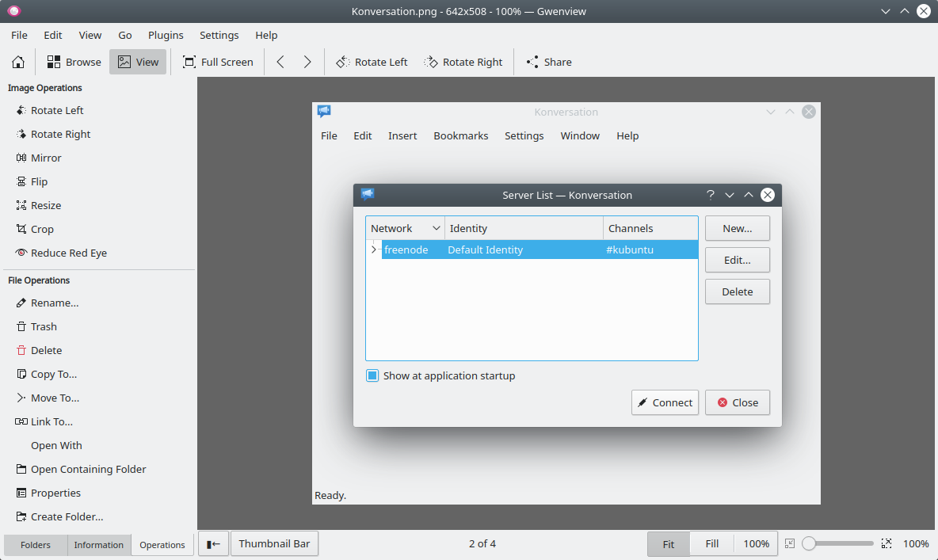The height and width of the screenshot is (560, 938).
Task: Open the Settings menu
Action: coord(219,35)
